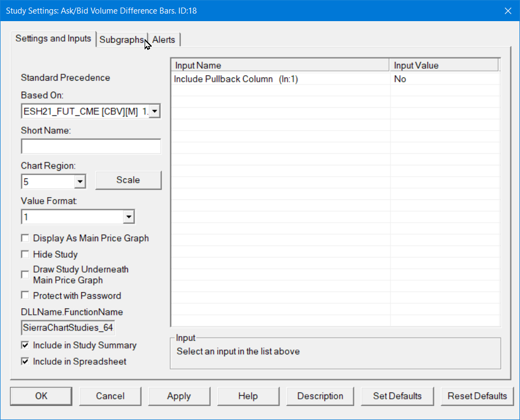Viewport: 520px width, 420px height.
Task: Click the OK button
Action: pos(41,396)
